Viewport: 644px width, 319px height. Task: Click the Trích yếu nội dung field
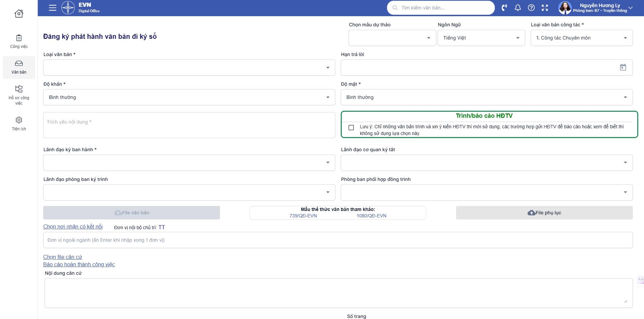pyautogui.click(x=189, y=125)
